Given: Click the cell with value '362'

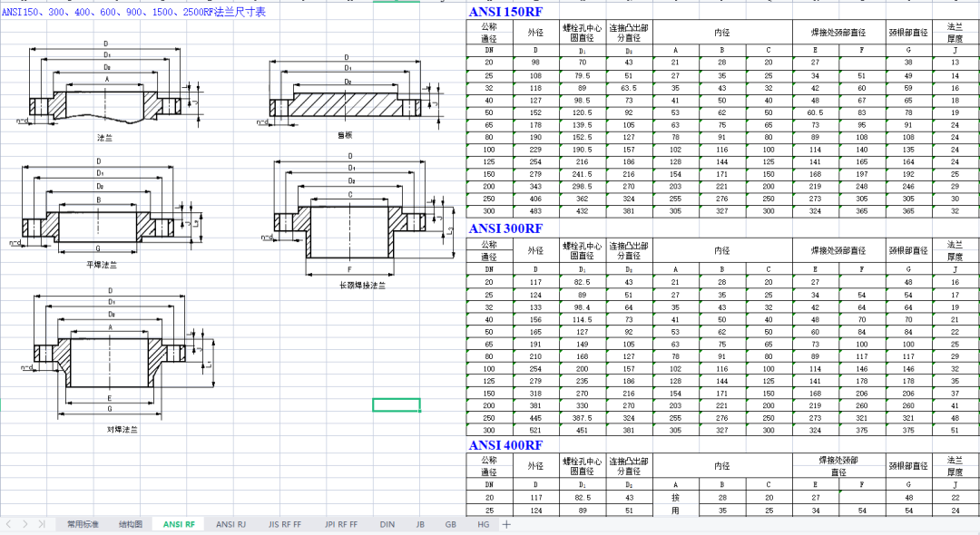Looking at the screenshot, I should pyautogui.click(x=582, y=199).
